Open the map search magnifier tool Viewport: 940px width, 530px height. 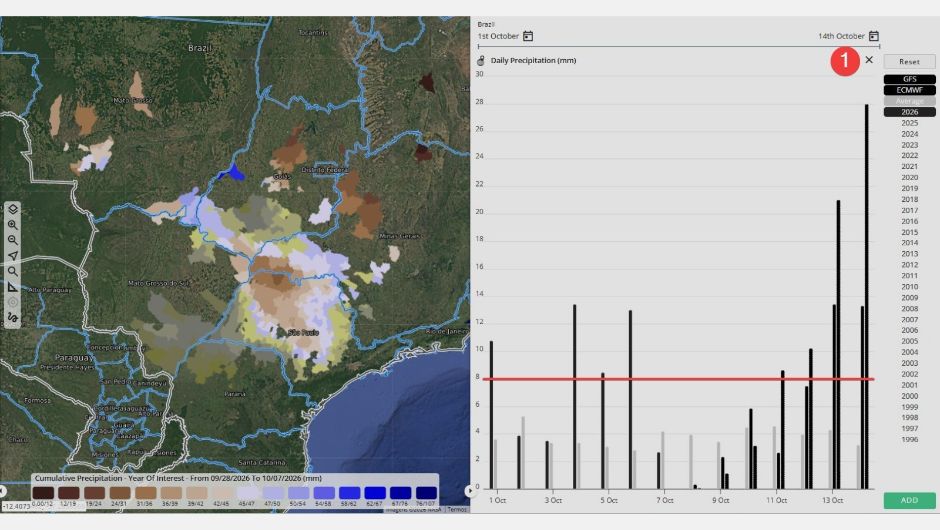13,271
